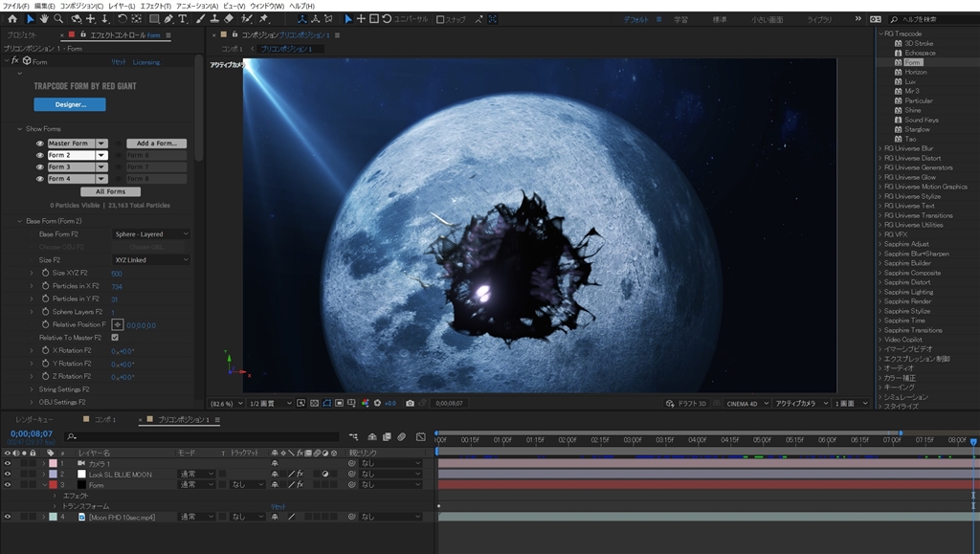Viewport: 980px width, 554px height.
Task: Select the Type text tool
Action: click(183, 19)
